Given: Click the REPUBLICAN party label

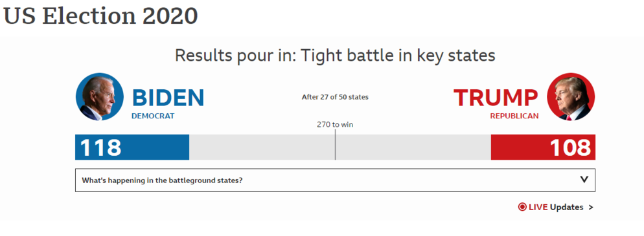Looking at the screenshot, I should (x=514, y=116).
